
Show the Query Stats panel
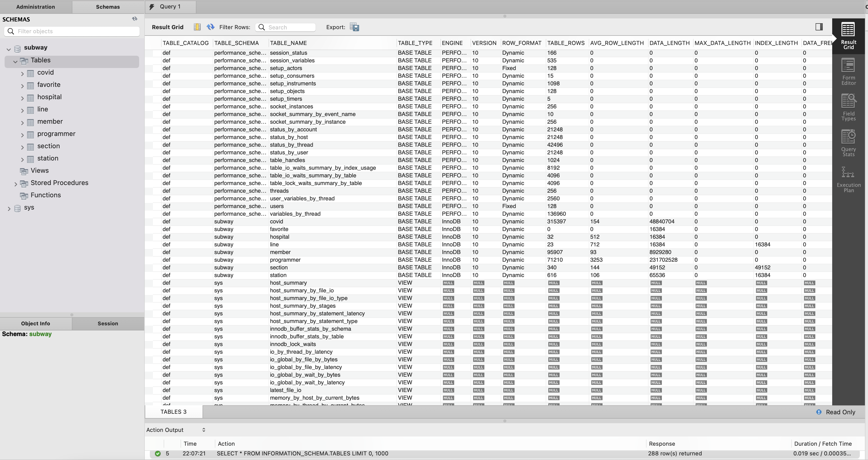[848, 143]
